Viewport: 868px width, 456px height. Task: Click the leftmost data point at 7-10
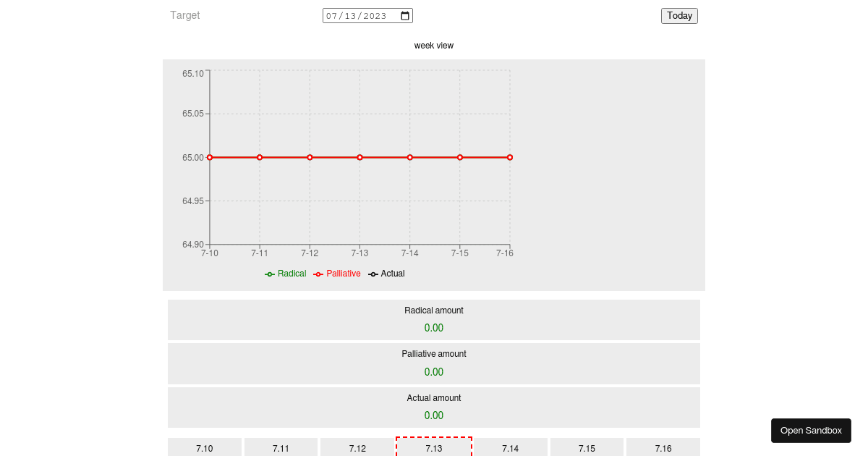209,157
